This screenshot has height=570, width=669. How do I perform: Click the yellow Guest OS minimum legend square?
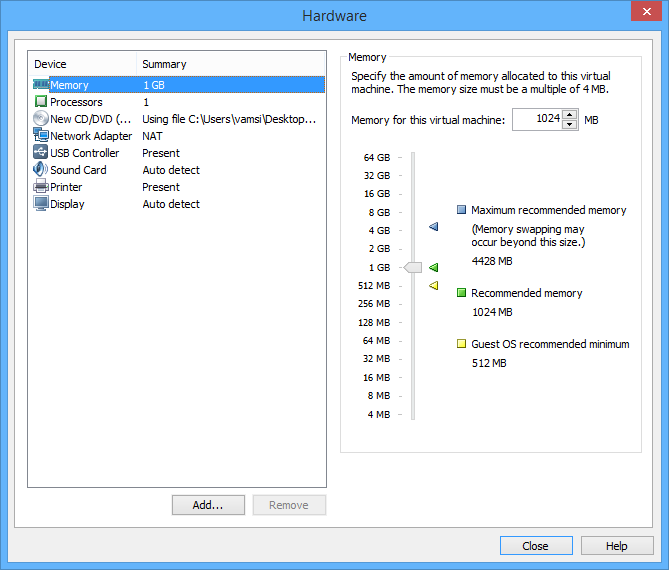click(x=461, y=343)
